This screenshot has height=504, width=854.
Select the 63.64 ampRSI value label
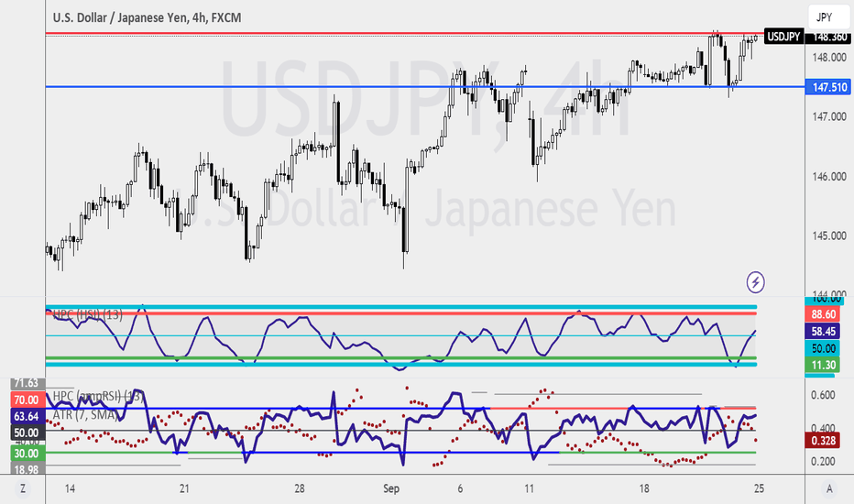[x=27, y=416]
